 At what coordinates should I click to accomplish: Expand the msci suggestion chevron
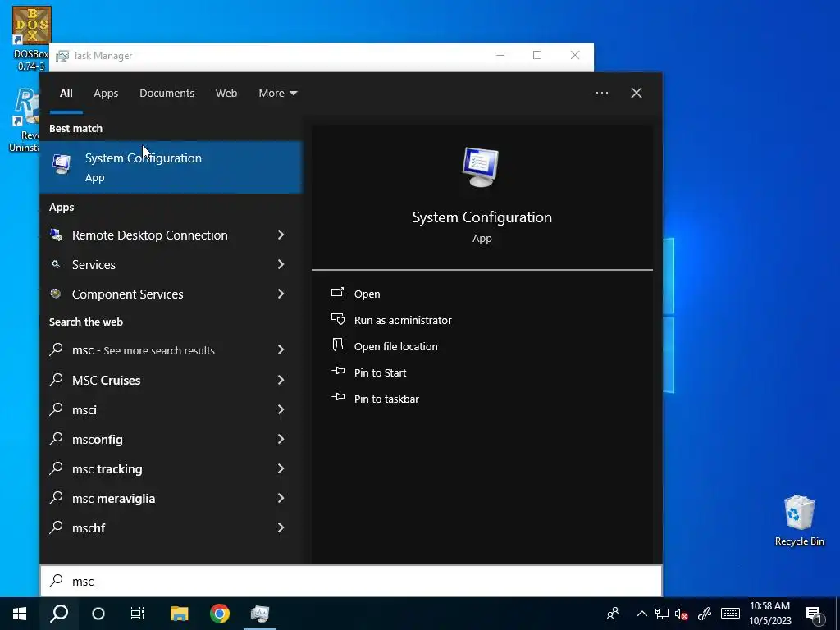[x=281, y=409]
